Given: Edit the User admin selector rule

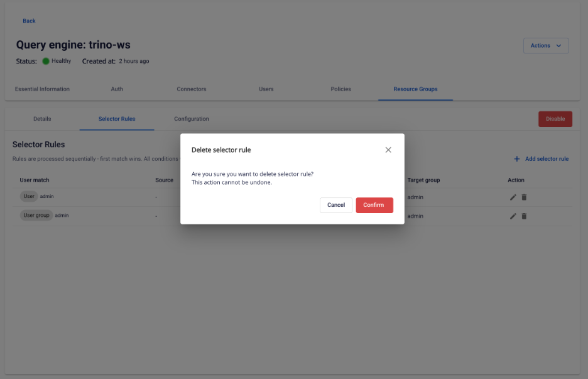Looking at the screenshot, I should [513, 197].
